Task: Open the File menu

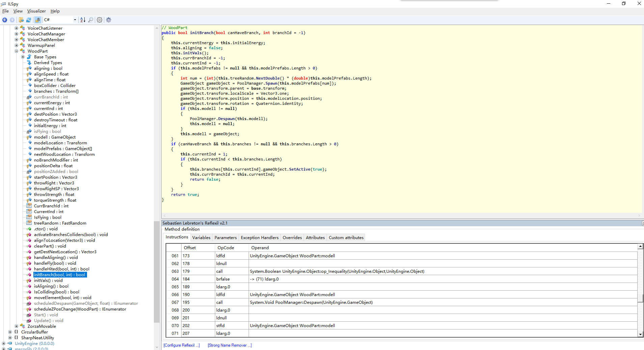Action: click(5, 11)
